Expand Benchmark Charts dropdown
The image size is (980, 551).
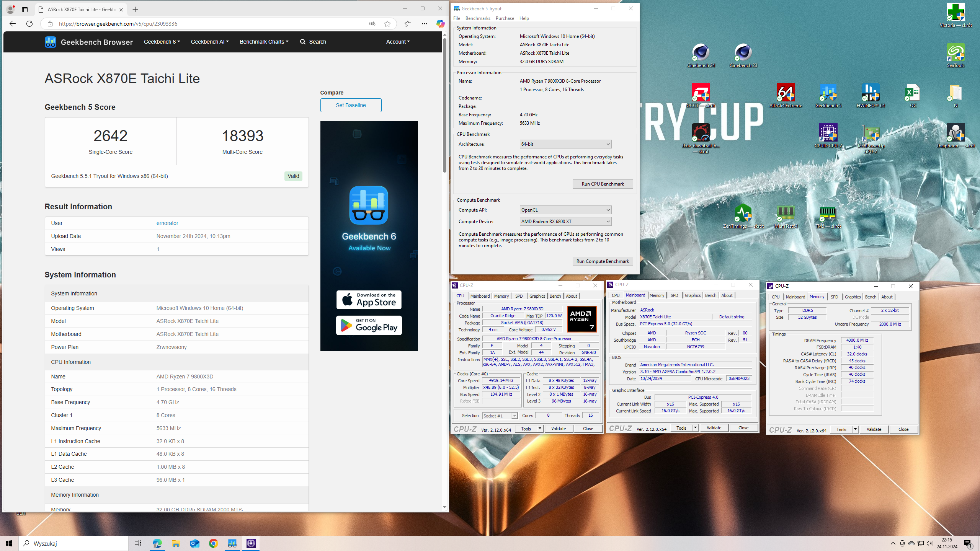point(264,42)
